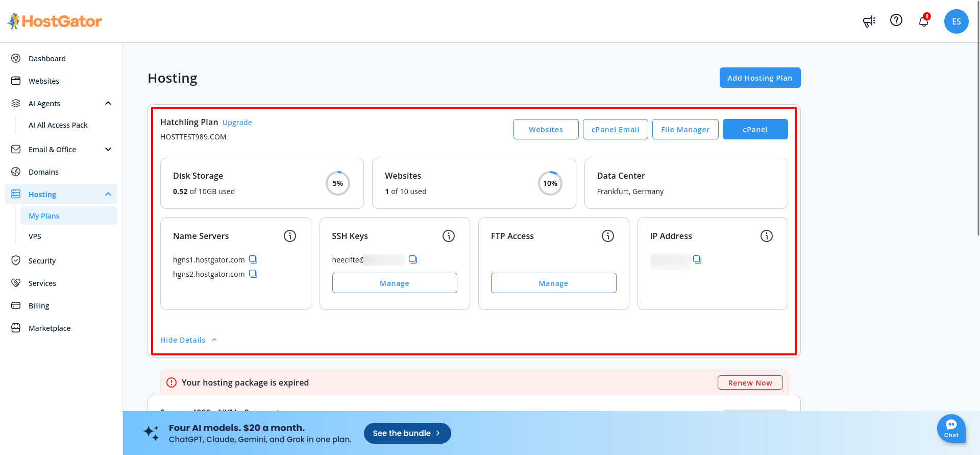Show FTP Access info tooltip
The width and height of the screenshot is (980, 455).
pos(608,236)
